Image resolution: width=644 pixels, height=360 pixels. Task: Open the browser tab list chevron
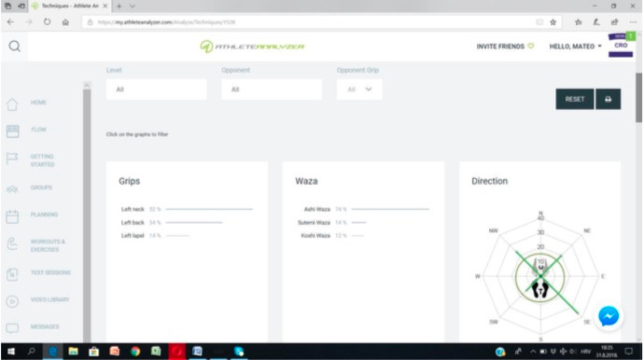133,7
